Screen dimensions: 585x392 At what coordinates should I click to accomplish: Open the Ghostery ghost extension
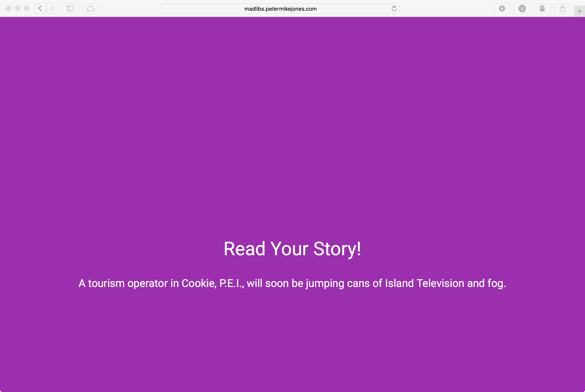[x=542, y=8]
